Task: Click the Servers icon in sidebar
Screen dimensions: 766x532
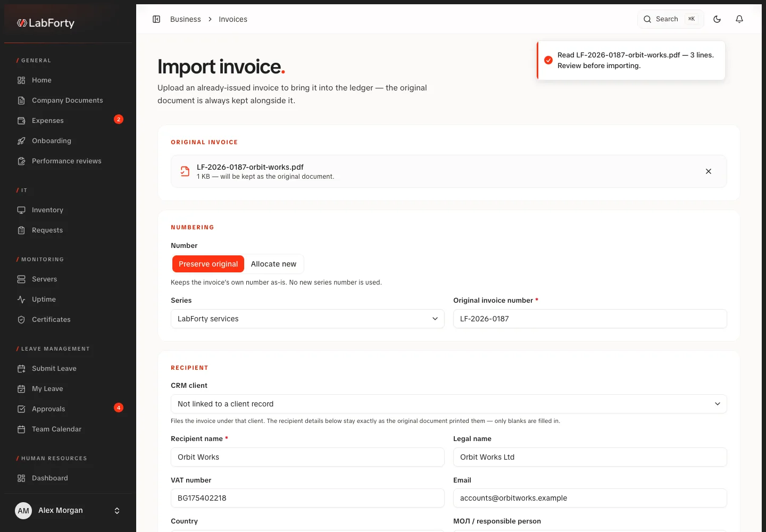Action: [21, 279]
